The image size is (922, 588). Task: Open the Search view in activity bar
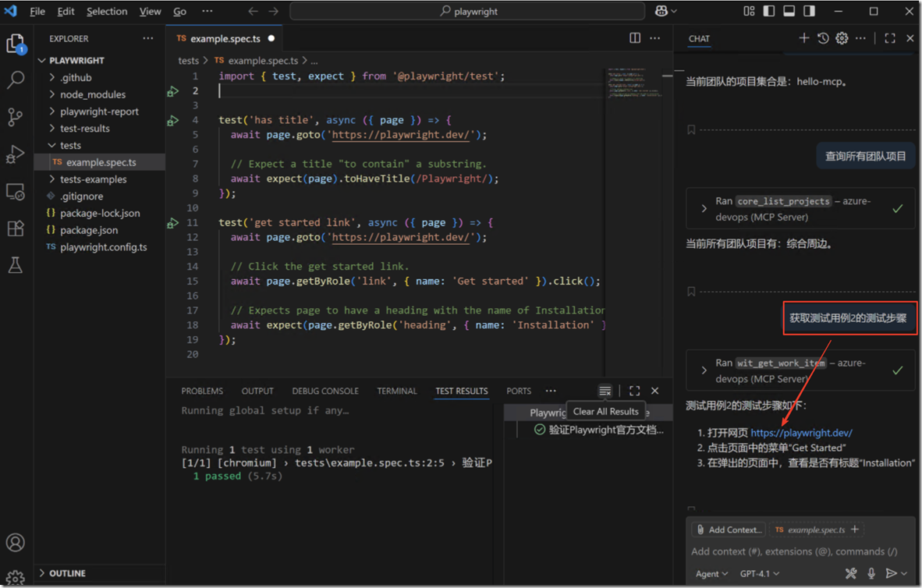coord(16,80)
